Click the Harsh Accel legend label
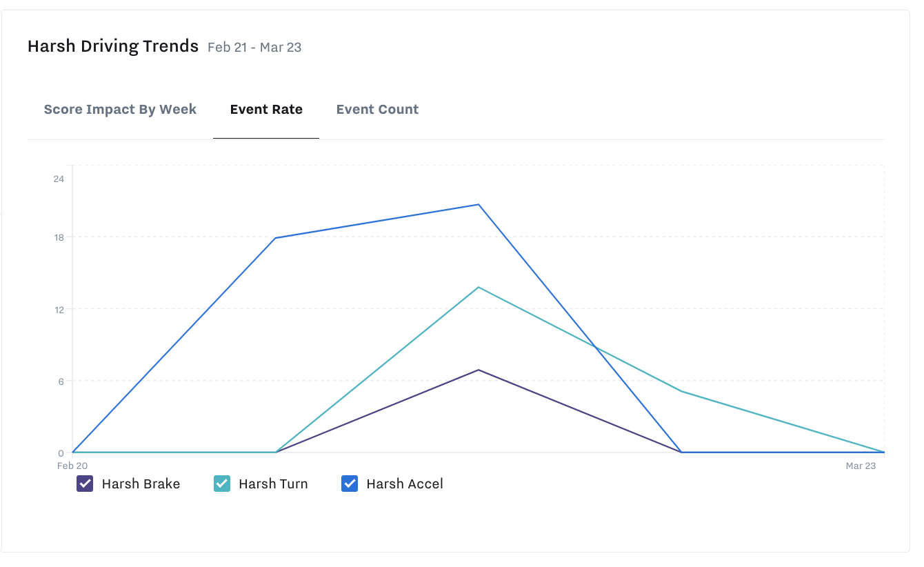The height and width of the screenshot is (567, 924). 405,484
